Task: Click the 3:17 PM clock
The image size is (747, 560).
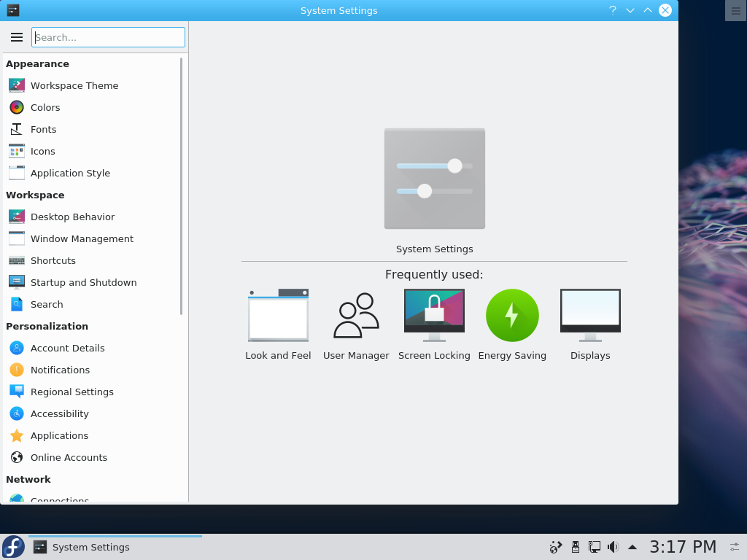Action: (x=683, y=547)
